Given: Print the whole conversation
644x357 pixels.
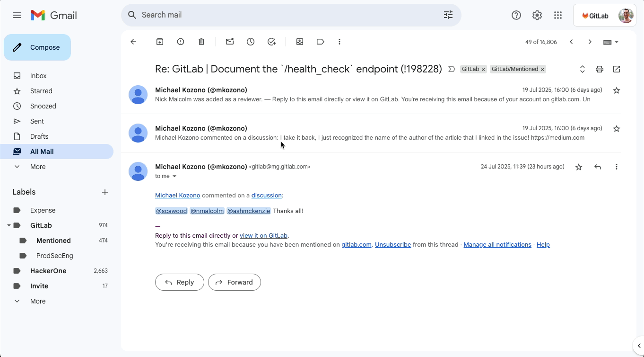Looking at the screenshot, I should coord(600,69).
